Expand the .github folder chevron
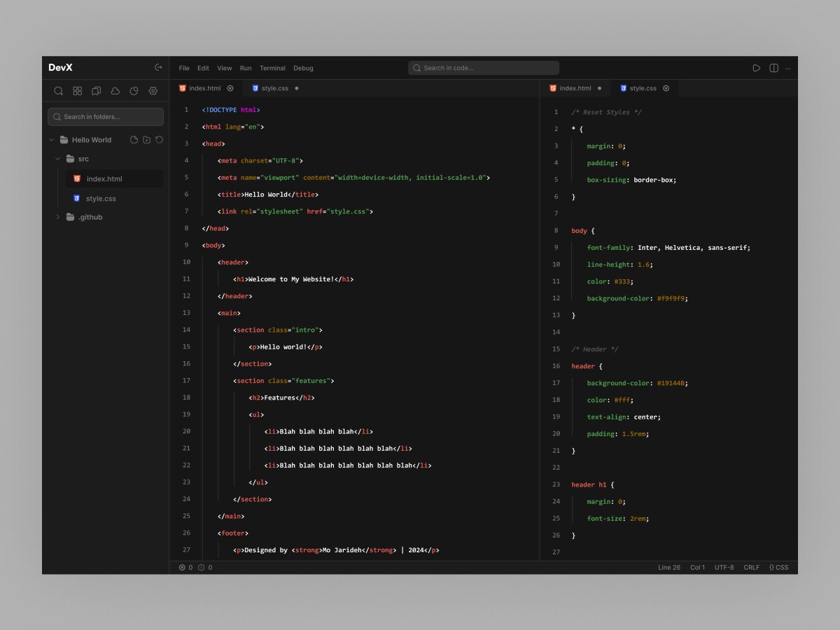 [58, 217]
